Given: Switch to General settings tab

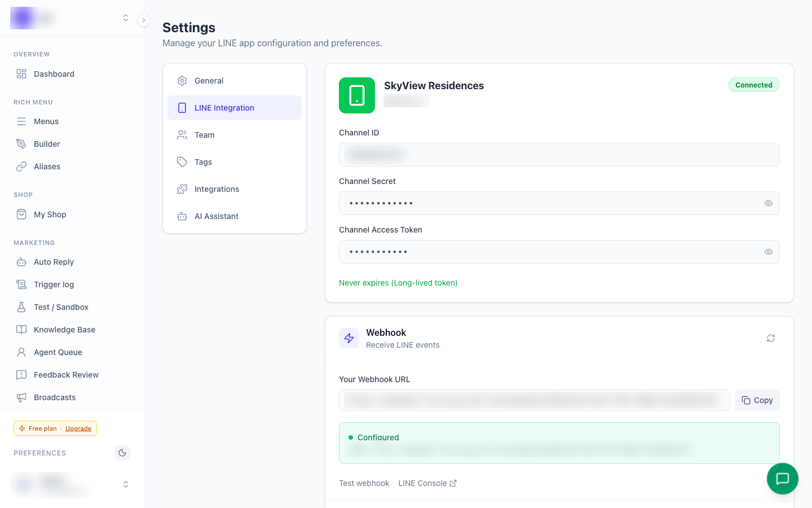Looking at the screenshot, I should [235, 81].
